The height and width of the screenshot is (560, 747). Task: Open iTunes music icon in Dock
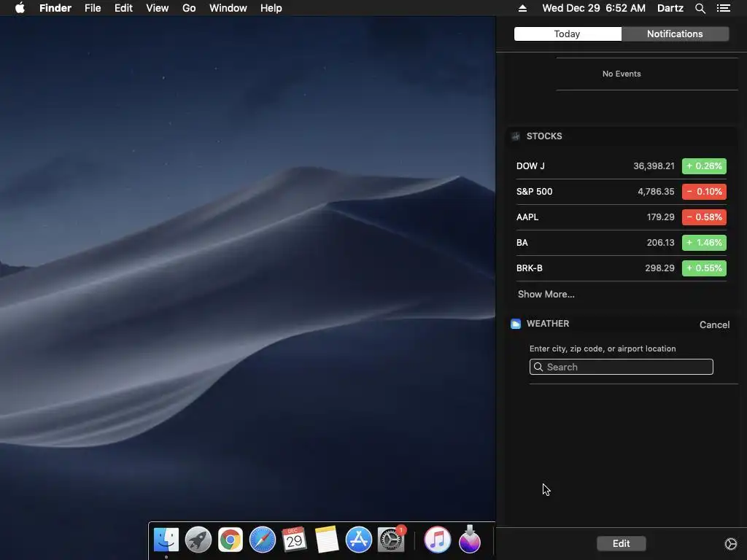[x=438, y=540]
